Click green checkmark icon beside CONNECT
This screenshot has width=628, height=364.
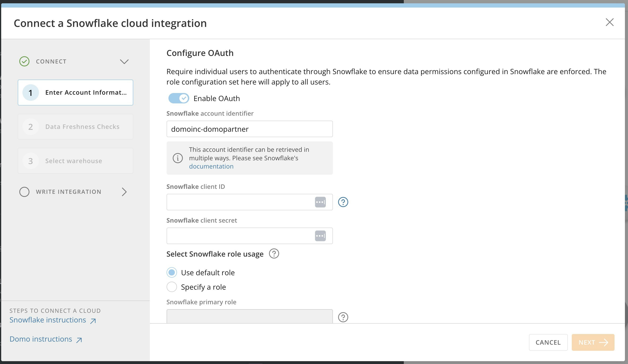click(x=24, y=61)
